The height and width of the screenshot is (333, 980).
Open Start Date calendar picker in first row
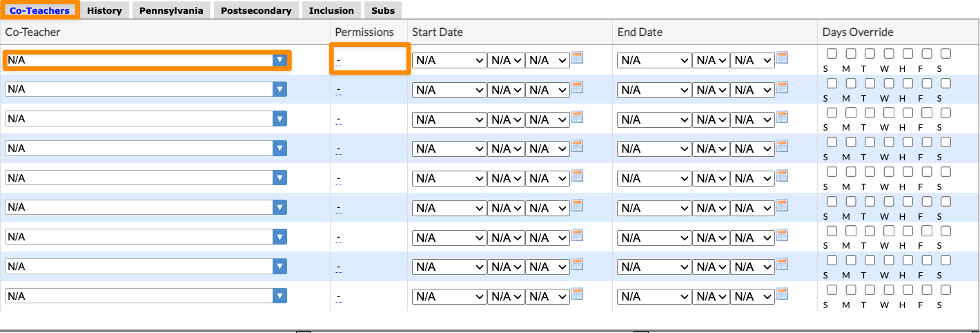coord(577,58)
